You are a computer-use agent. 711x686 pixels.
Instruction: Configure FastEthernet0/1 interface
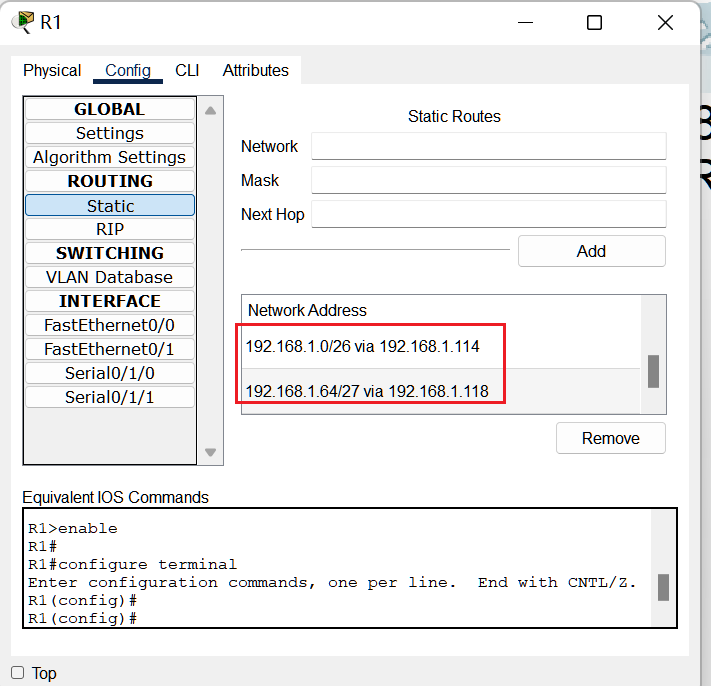(110, 350)
